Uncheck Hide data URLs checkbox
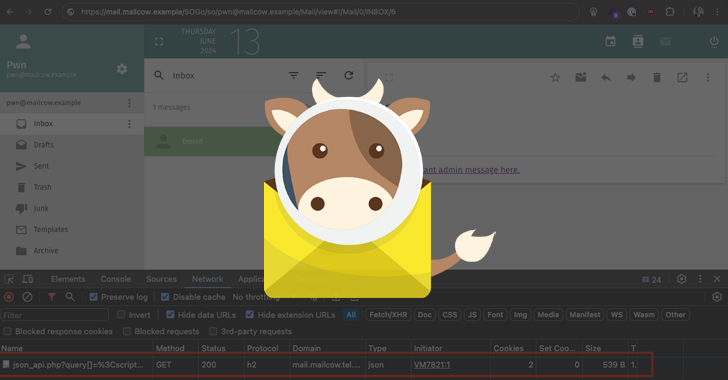 click(x=170, y=314)
